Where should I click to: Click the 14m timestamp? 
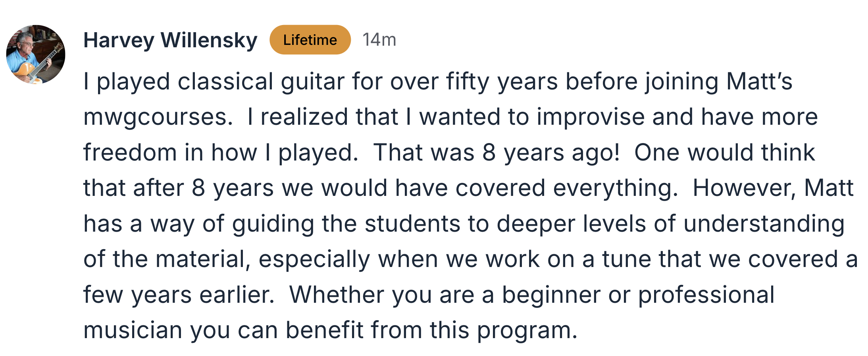(379, 40)
